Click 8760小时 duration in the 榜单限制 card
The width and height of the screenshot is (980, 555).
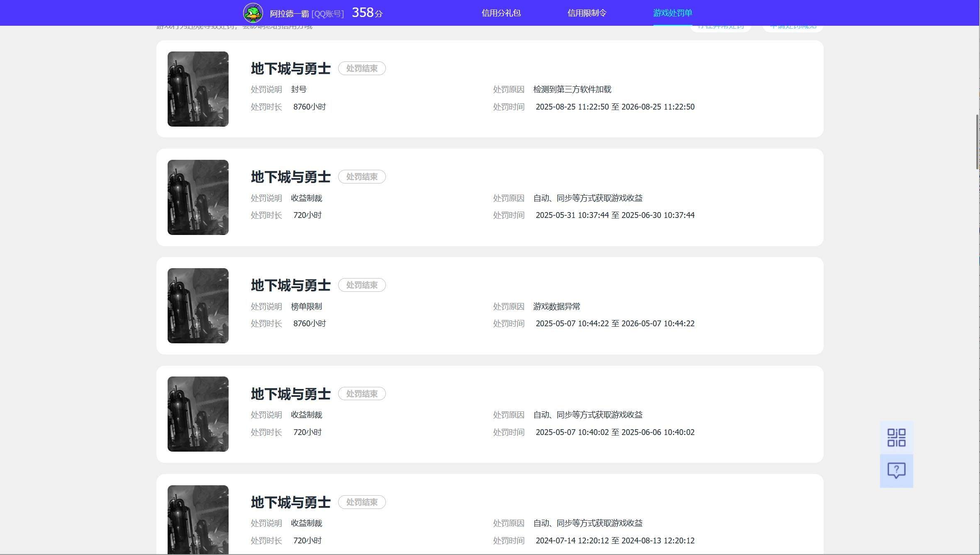click(310, 323)
